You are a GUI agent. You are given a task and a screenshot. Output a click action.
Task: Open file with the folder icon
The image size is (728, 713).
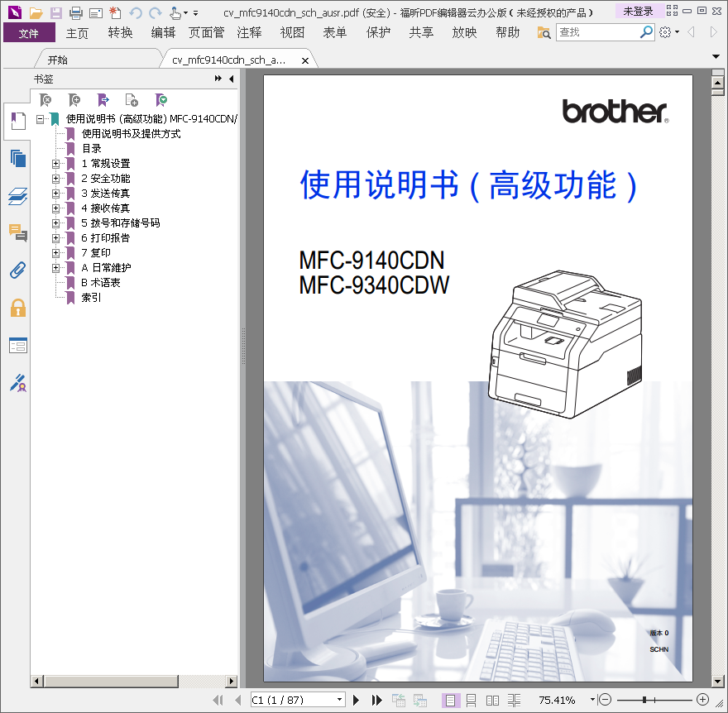[x=36, y=12]
